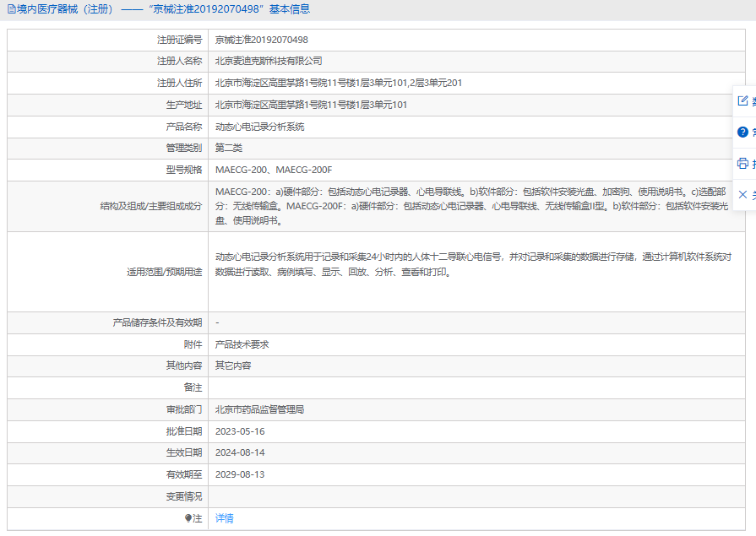The height and width of the screenshot is (536, 756).
Task: Click the structure composition description text
Action: [x=471, y=206]
